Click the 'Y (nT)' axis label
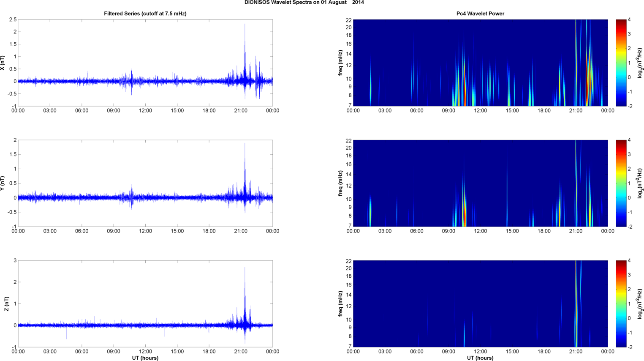 pyautogui.click(x=3, y=183)
